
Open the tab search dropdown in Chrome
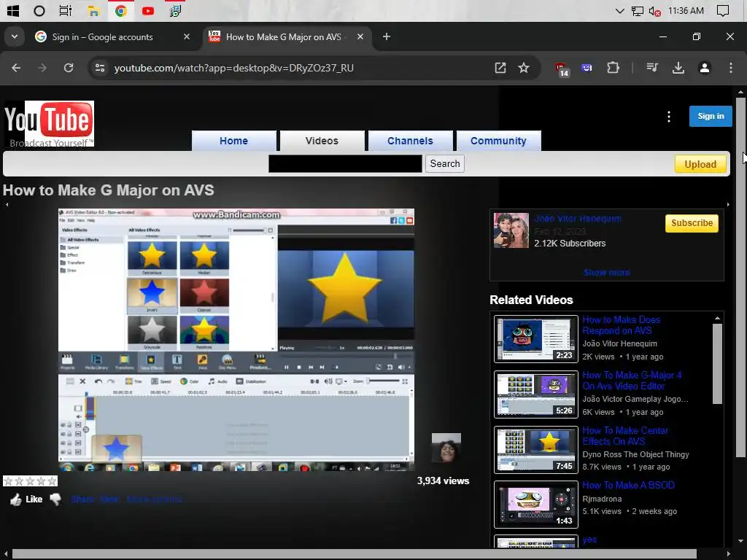[15, 36]
